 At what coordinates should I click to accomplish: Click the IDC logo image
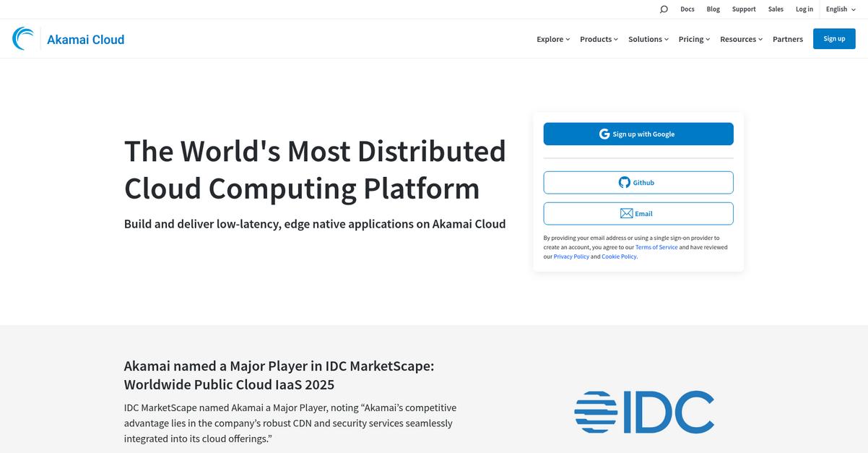(x=644, y=412)
